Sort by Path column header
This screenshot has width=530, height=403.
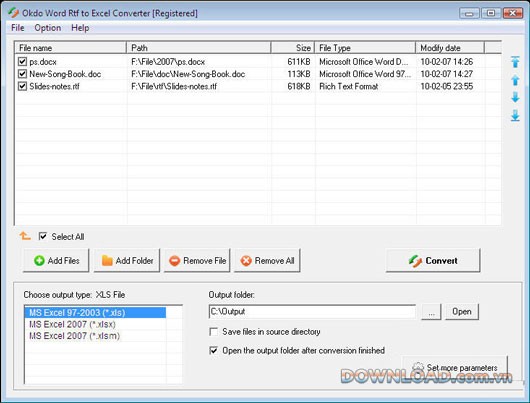click(x=198, y=48)
